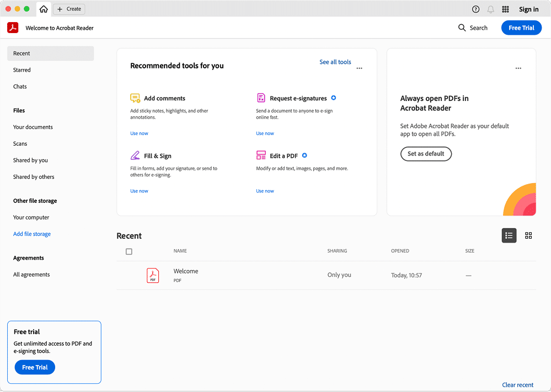Click the Add comments title
The width and height of the screenshot is (551, 392).
click(x=164, y=98)
